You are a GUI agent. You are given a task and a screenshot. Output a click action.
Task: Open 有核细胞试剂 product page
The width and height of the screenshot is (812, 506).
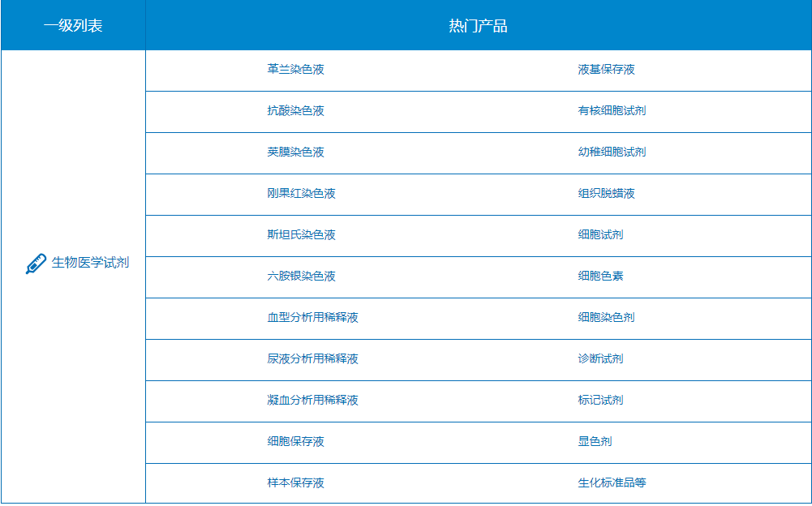tap(612, 111)
